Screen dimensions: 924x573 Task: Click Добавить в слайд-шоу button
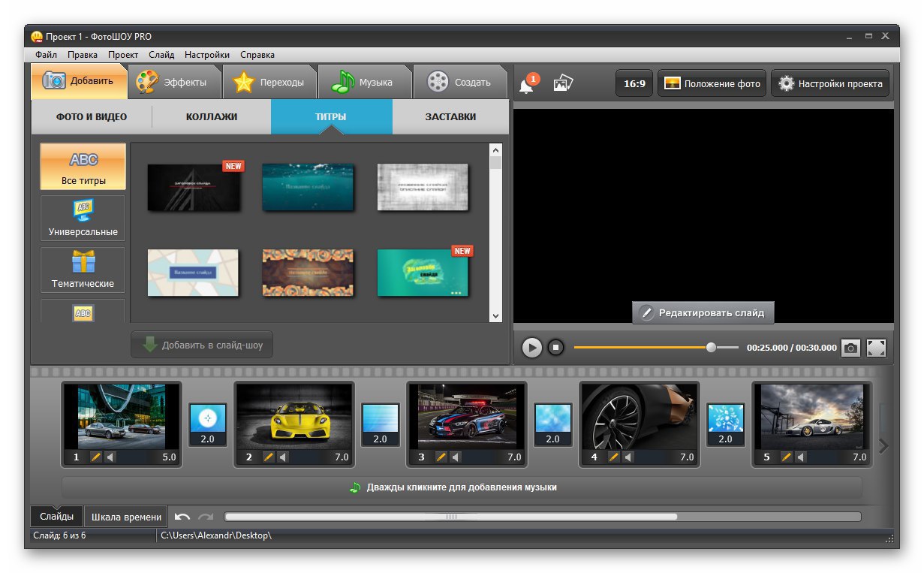click(202, 345)
